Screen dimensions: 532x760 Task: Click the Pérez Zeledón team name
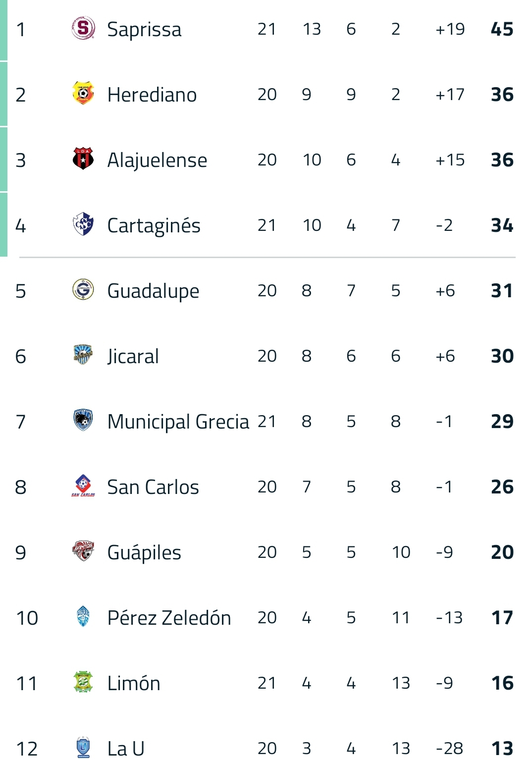coord(169,618)
